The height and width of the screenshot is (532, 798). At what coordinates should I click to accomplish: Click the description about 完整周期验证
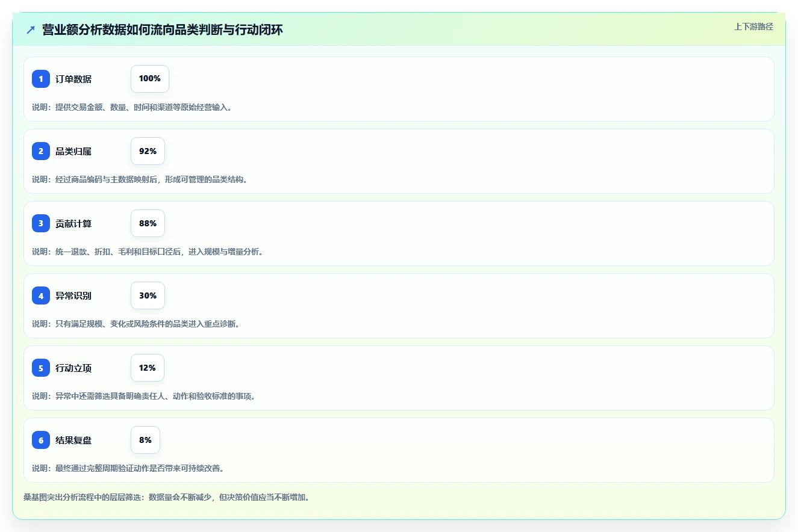pos(128,468)
